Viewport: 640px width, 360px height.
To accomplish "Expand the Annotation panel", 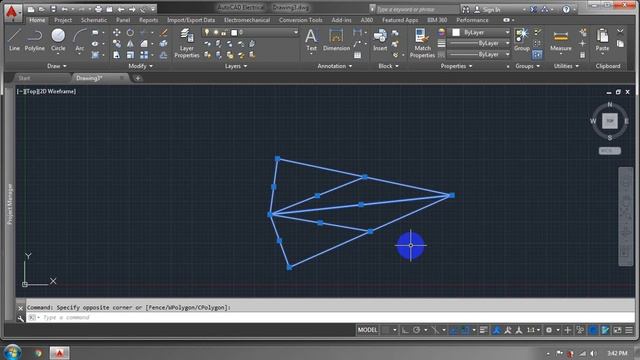I will pos(335,66).
